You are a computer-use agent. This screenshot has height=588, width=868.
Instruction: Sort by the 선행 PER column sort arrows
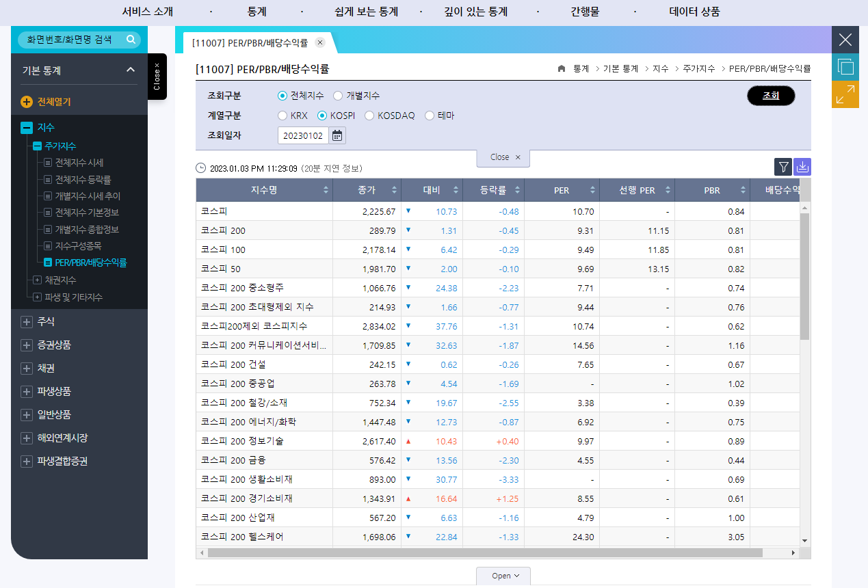668,191
